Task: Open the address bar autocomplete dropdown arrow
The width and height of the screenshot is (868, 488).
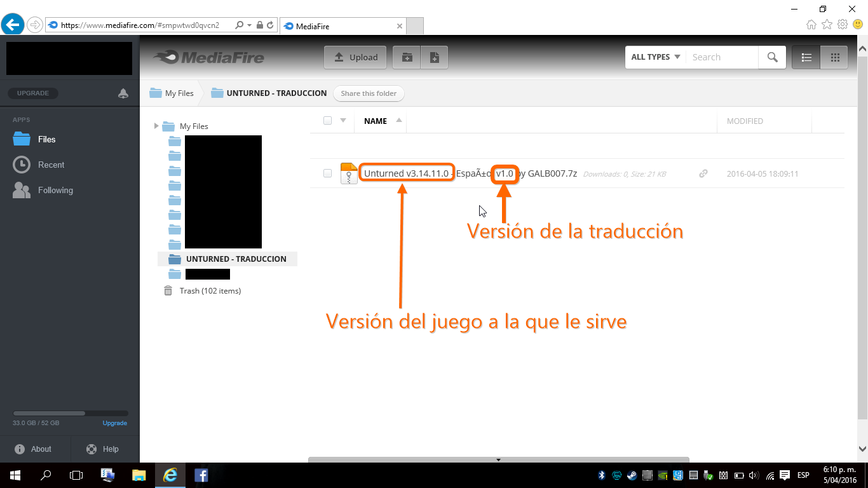Action: click(x=249, y=25)
